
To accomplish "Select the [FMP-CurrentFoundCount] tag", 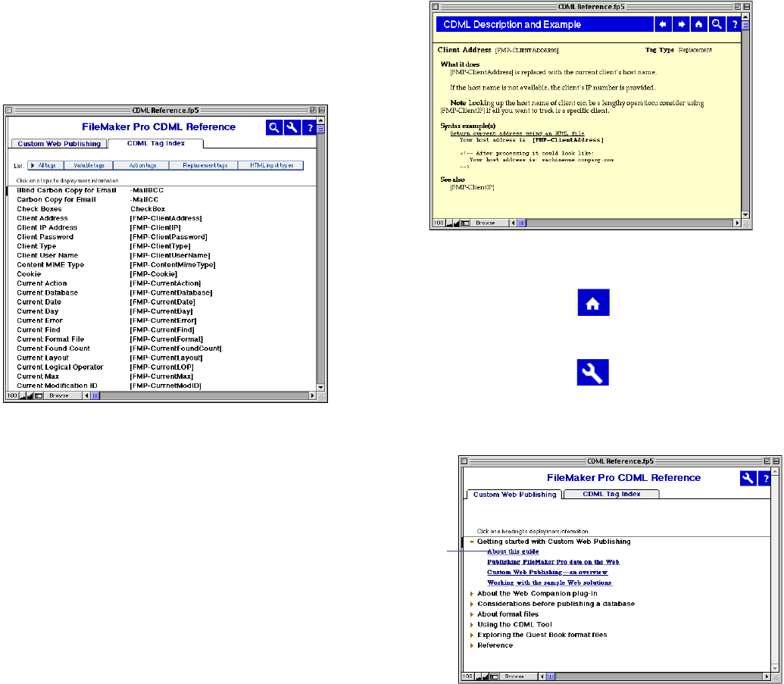I will (176, 348).
